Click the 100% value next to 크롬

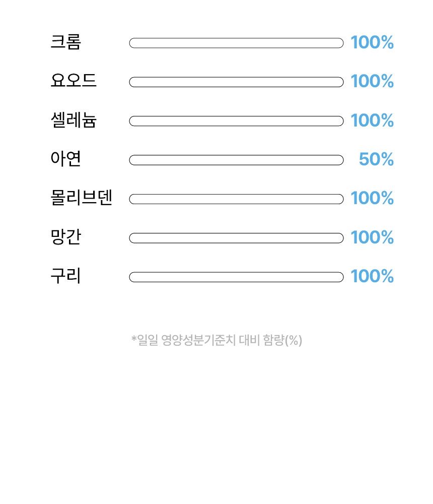pyautogui.click(x=372, y=42)
